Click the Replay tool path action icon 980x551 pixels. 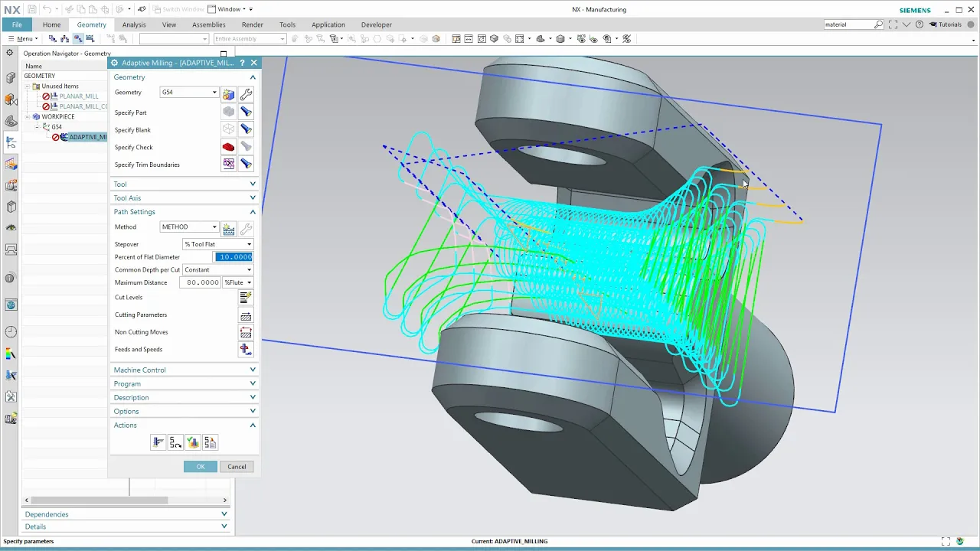(x=175, y=442)
